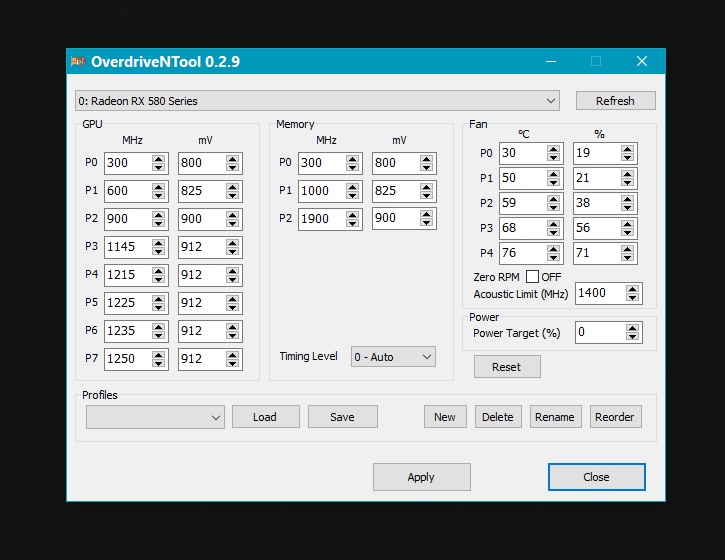Screen dimensions: 725x560
Task: Increase Fan P2 percent with up arrow
Action: tap(627, 199)
